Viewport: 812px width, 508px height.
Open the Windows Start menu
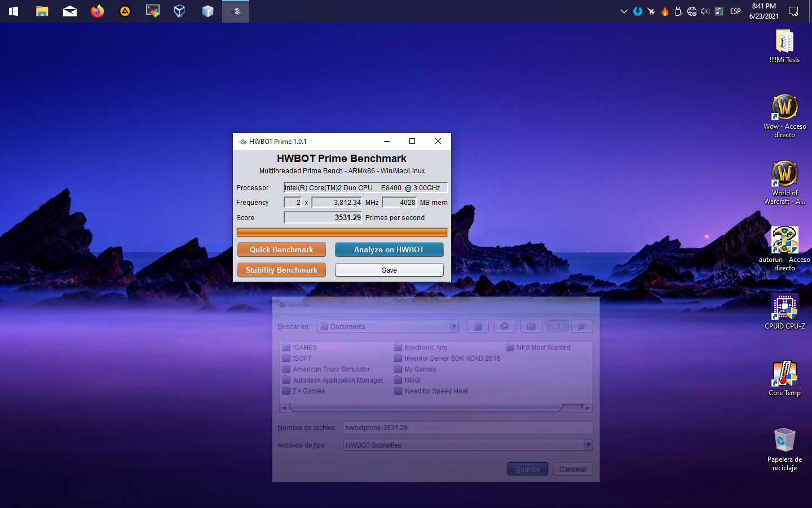coord(14,11)
